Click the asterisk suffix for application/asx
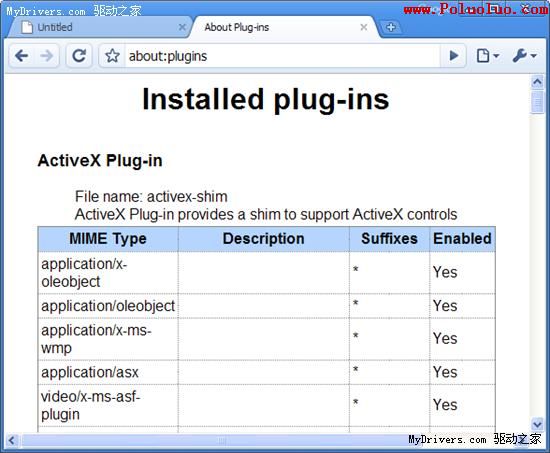Viewport: 550px width, 453px height. click(x=355, y=369)
